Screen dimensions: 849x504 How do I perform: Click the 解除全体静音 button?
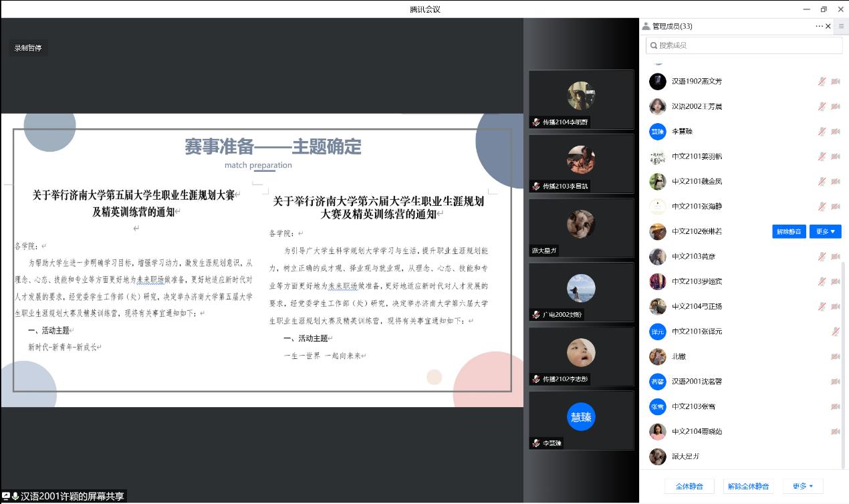pos(748,486)
